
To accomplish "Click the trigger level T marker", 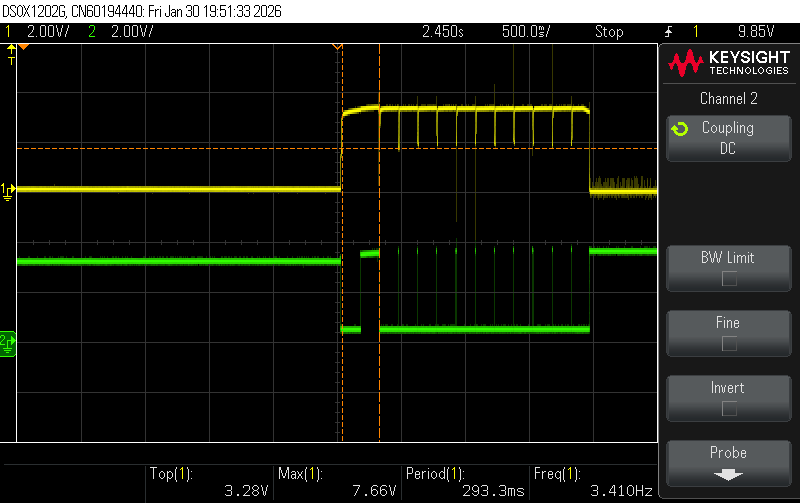I will pyautogui.click(x=11, y=55).
